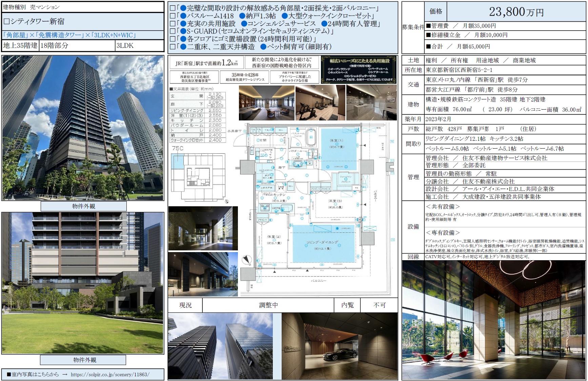The image size is (588, 381).
Task: Open the solpir.co.jp scenery link
Action: pyautogui.click(x=110, y=375)
